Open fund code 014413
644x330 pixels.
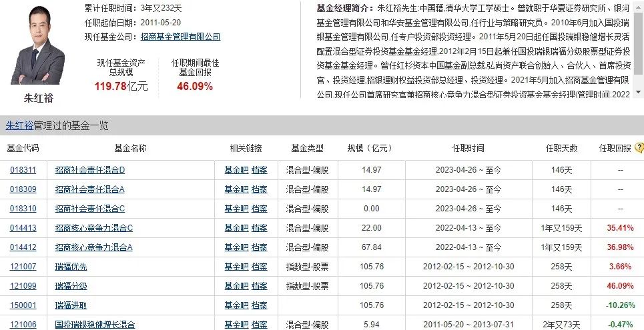(x=23, y=228)
